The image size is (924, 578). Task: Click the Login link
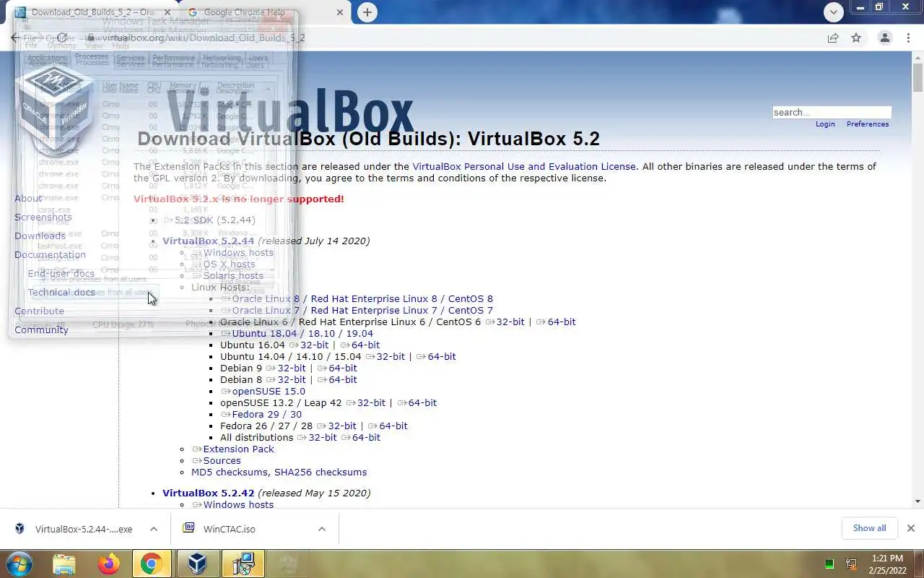point(825,124)
